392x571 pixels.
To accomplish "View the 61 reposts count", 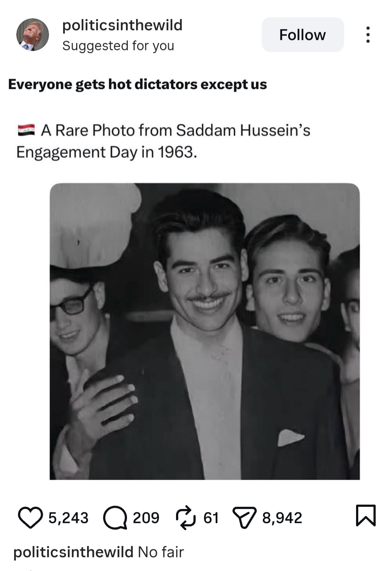I will tap(211, 518).
